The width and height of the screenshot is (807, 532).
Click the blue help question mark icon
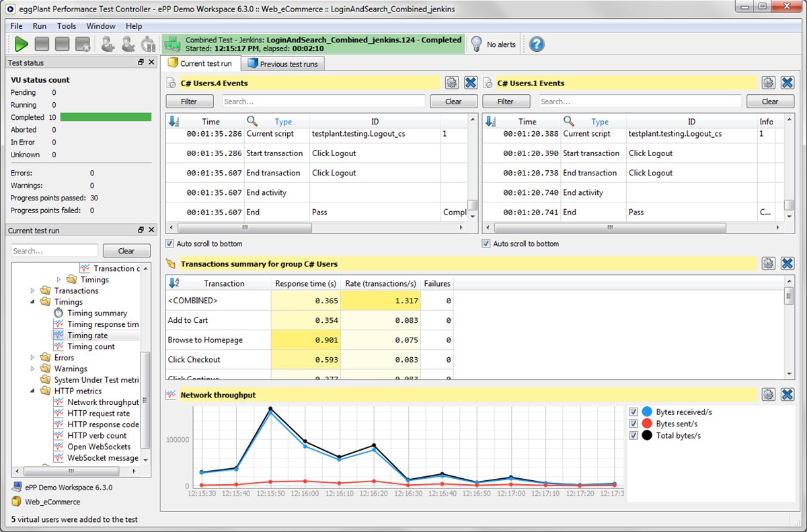(536, 44)
